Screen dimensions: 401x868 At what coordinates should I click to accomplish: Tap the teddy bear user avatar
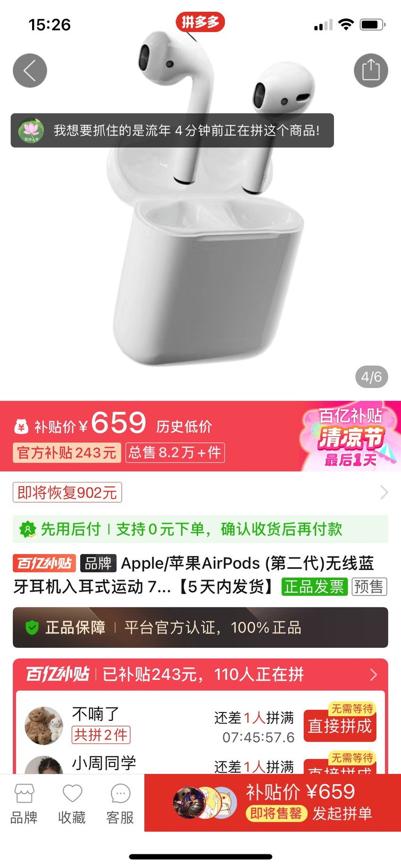44,726
